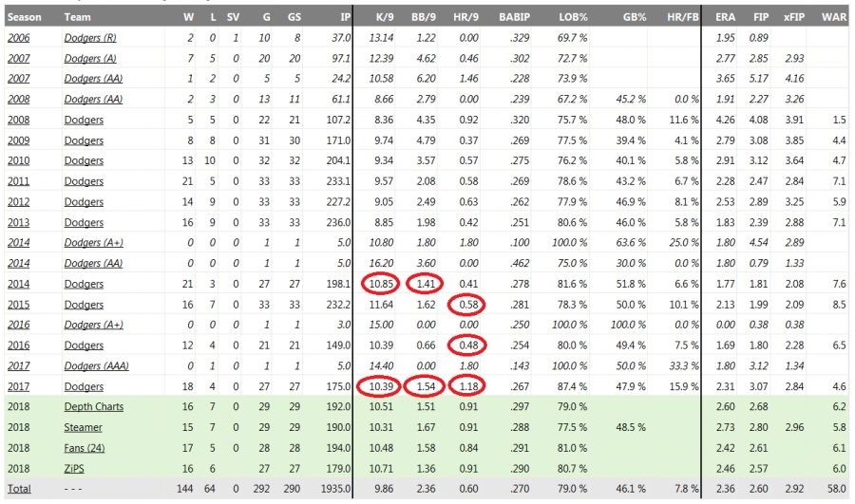
Task: Click the 2013 season link
Action: point(20,221)
